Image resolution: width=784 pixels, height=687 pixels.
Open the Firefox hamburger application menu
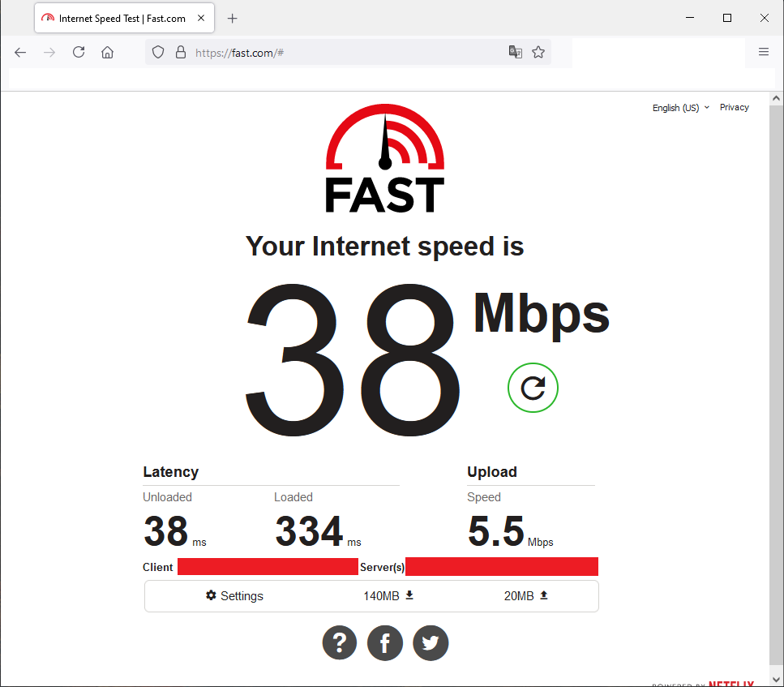764,52
